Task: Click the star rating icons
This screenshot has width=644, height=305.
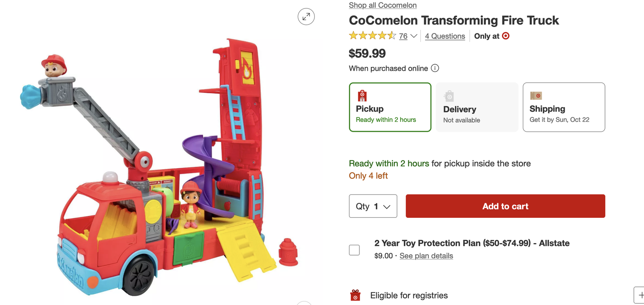Action: [372, 36]
